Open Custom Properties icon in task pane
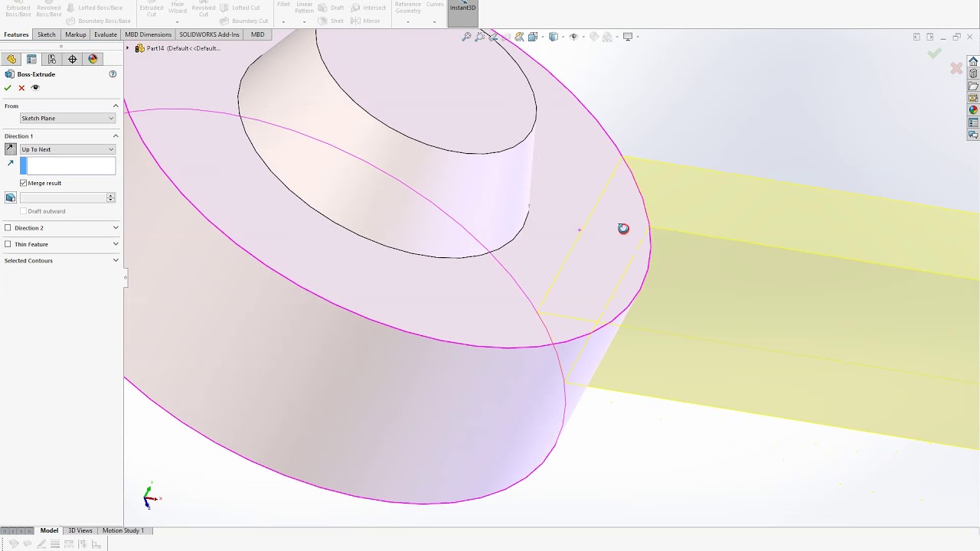 973,122
